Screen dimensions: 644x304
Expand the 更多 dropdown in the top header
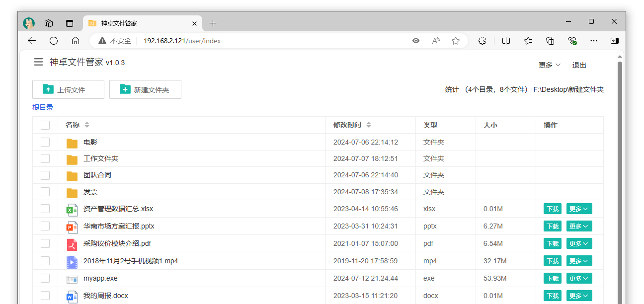tap(549, 65)
